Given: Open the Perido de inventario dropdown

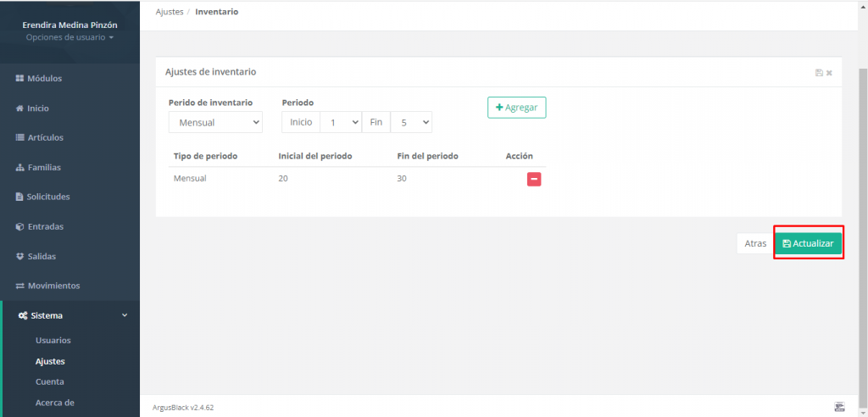Looking at the screenshot, I should [x=215, y=122].
